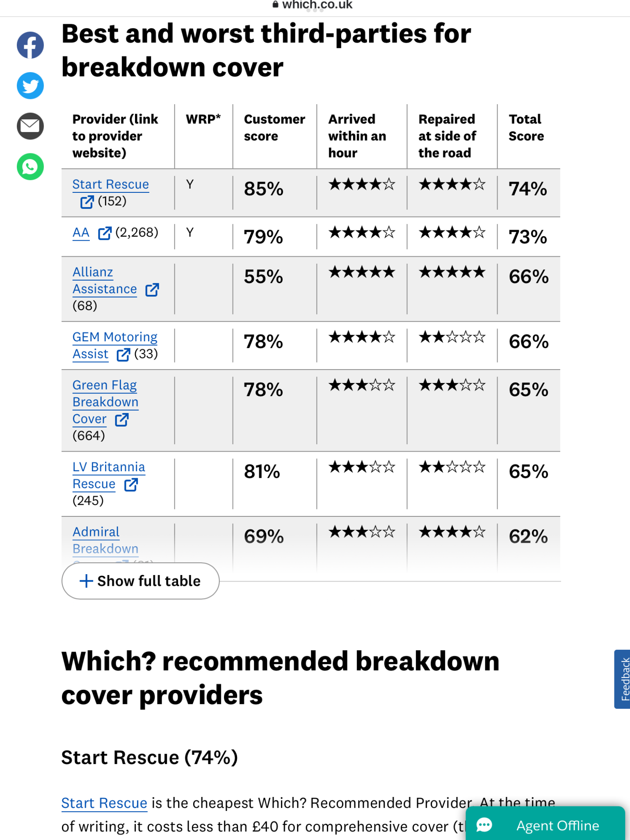630x840 pixels.
Task: Share via the WhatsApp icon
Action: (x=30, y=167)
